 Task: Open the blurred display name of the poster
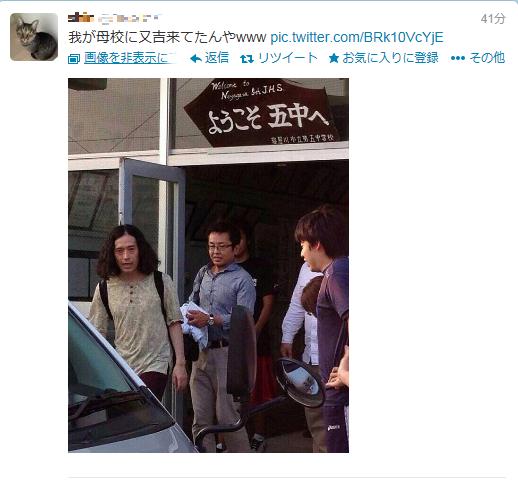point(81,17)
